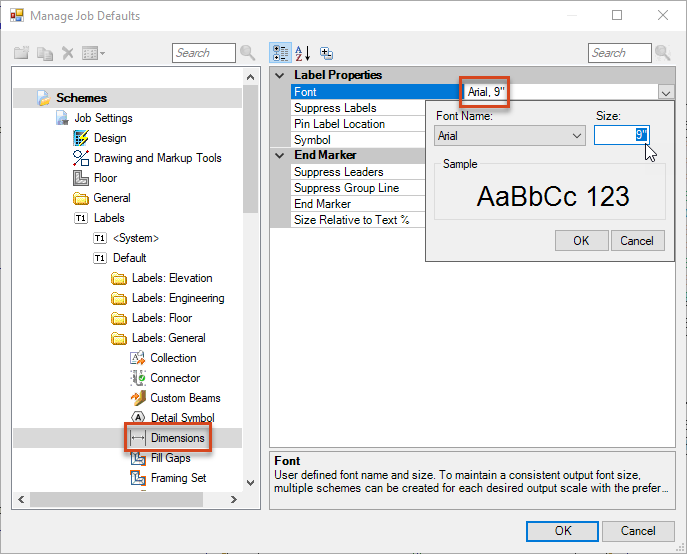The height and width of the screenshot is (554, 687).
Task: Select Drawing and Markup Tools item
Action: 158,158
